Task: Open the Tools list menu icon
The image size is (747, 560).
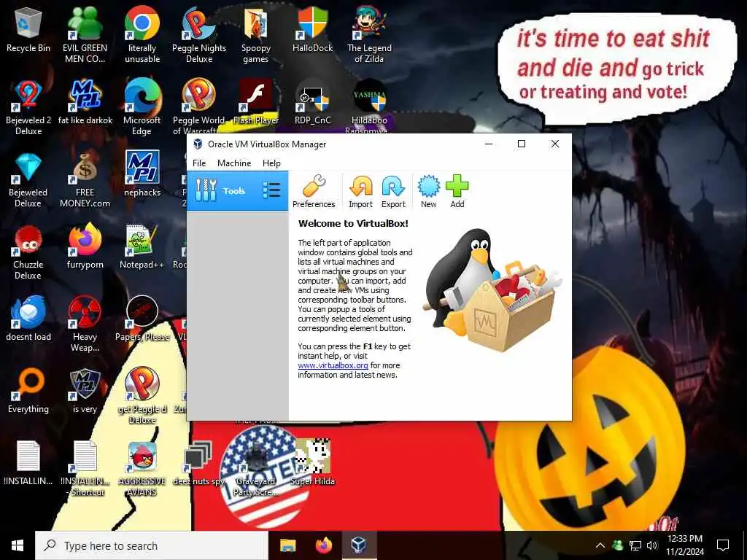Action: pyautogui.click(x=271, y=190)
